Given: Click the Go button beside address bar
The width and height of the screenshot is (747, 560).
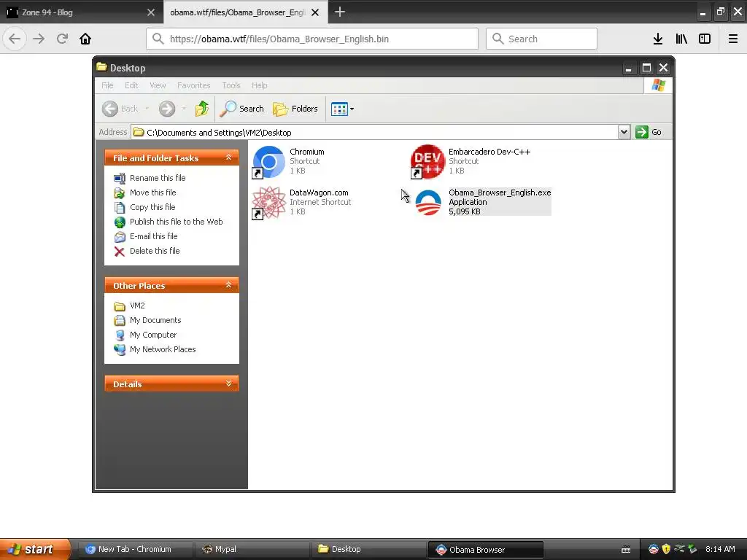Looking at the screenshot, I should 649,132.
